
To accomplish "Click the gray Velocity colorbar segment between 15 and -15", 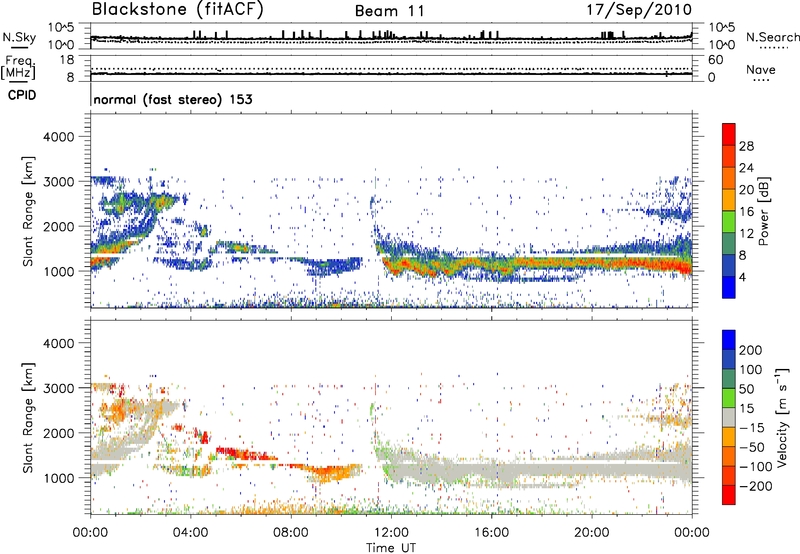I will (729, 417).
